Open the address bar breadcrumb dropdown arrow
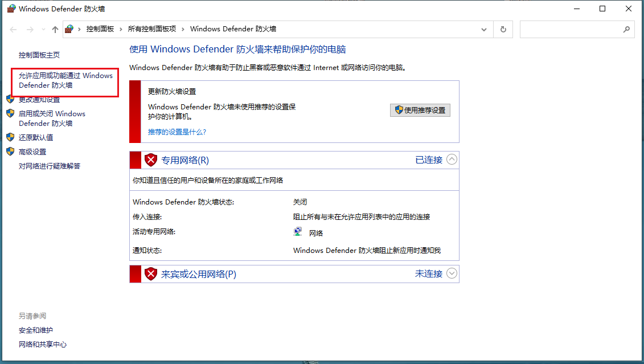The height and width of the screenshot is (364, 644). (x=483, y=29)
